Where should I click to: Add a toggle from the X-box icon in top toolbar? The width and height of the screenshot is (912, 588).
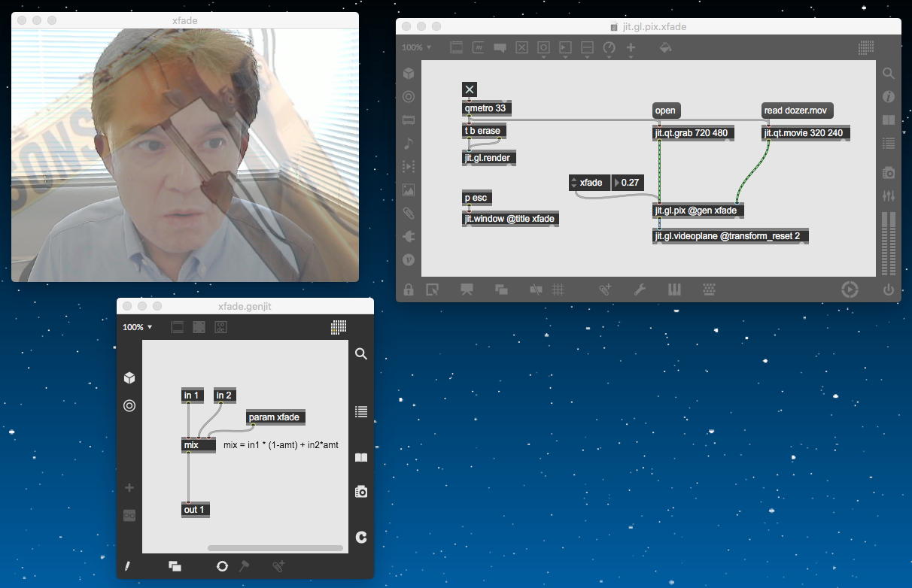(x=521, y=47)
